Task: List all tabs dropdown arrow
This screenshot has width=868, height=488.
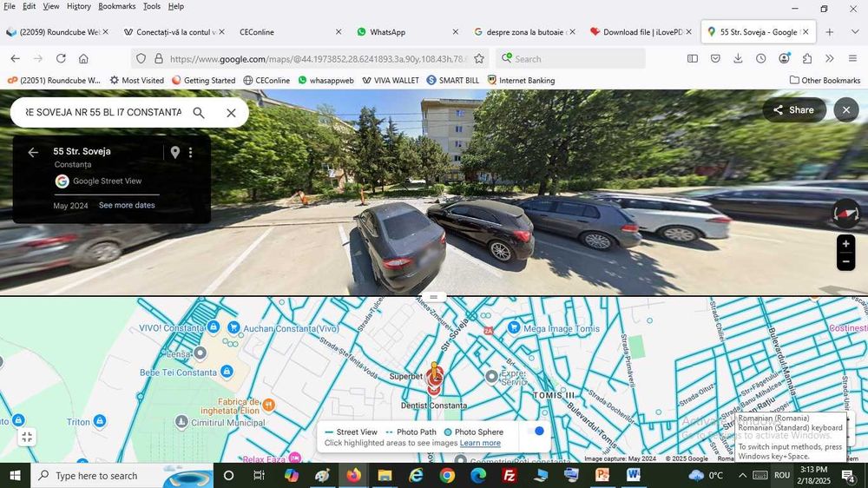Action: click(x=855, y=32)
